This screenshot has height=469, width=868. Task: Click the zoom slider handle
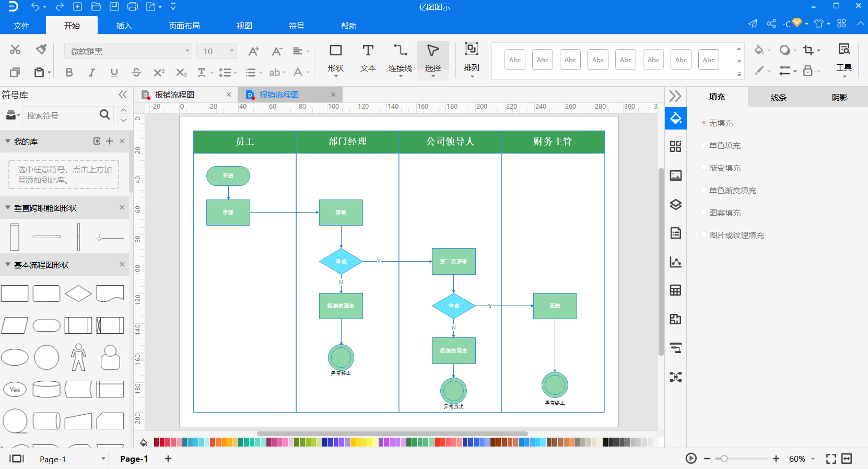pos(724,459)
